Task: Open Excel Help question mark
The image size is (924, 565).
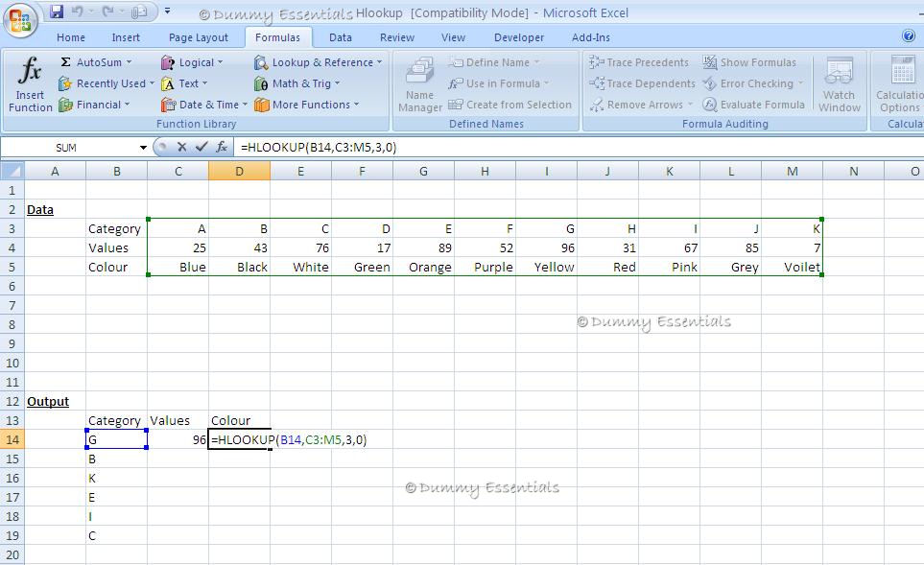Action: click(x=909, y=35)
